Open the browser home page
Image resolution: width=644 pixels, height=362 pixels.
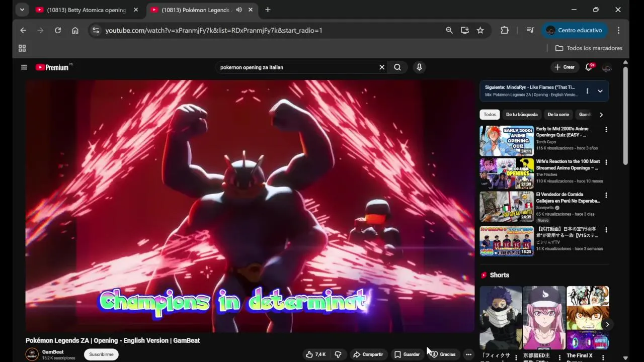(75, 30)
